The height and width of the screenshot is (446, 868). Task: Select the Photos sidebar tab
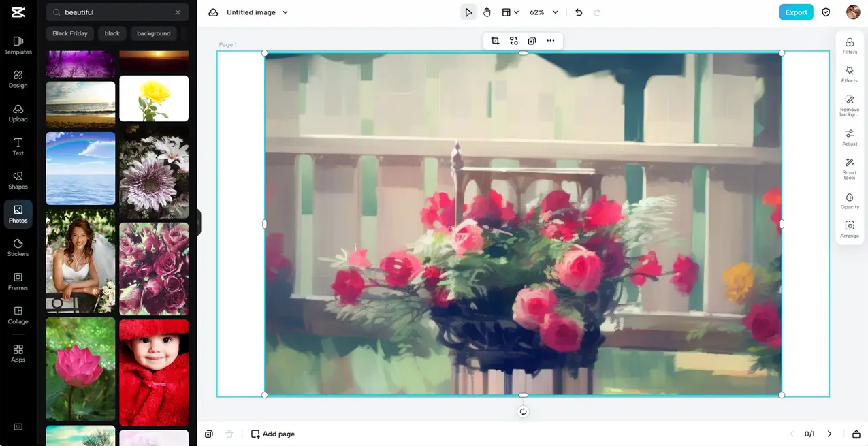coord(18,214)
